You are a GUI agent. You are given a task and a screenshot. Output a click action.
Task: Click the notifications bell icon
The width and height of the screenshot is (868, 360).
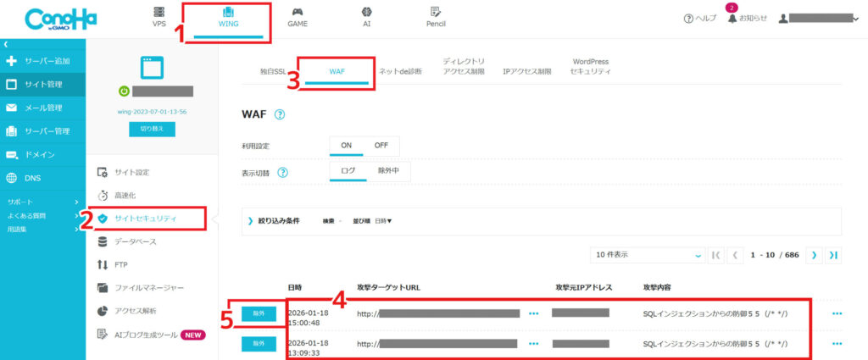pyautogui.click(x=732, y=18)
